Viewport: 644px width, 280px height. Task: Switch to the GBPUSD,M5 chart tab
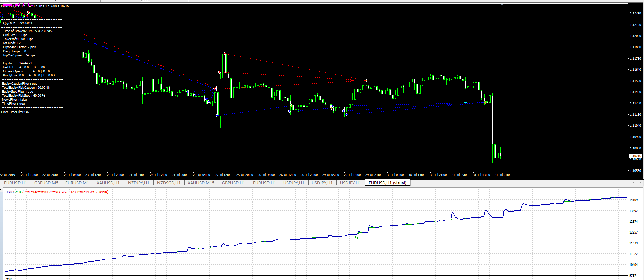pos(46,183)
